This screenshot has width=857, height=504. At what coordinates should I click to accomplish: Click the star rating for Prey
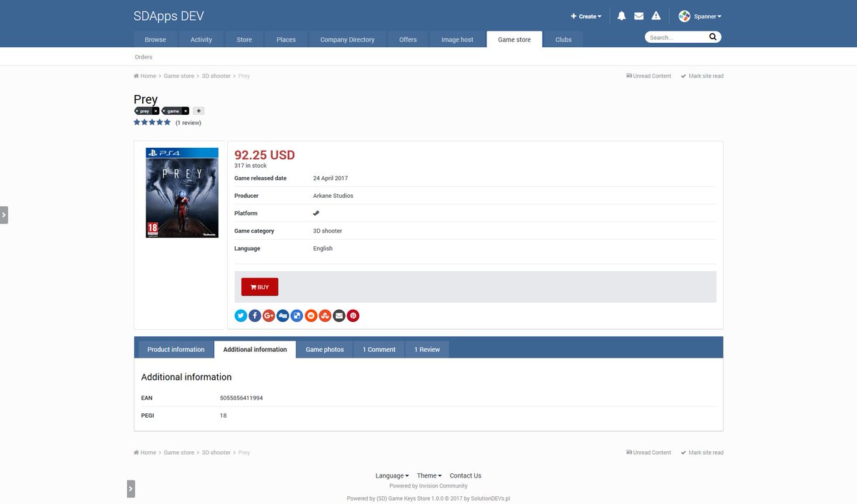click(152, 122)
